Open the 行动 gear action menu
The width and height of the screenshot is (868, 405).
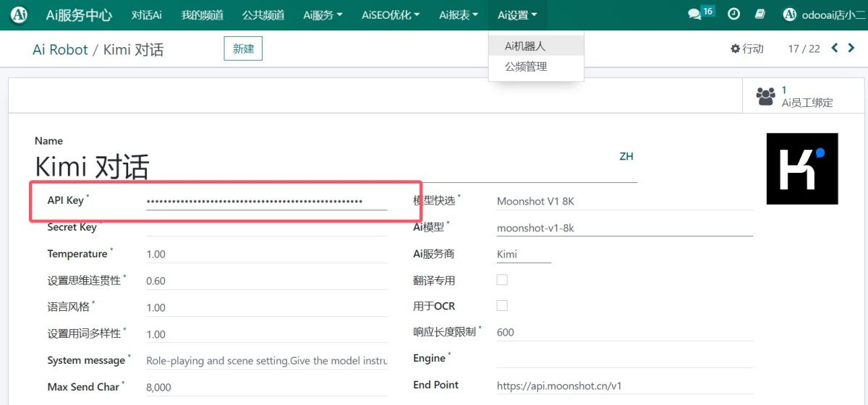(x=747, y=48)
